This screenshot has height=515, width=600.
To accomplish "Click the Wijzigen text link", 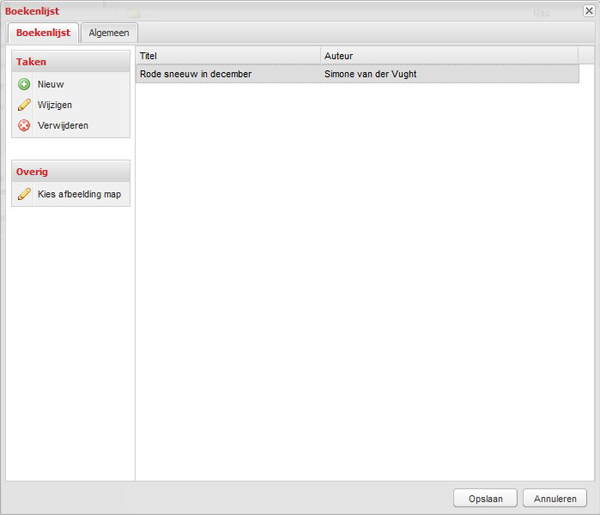I will [x=55, y=105].
